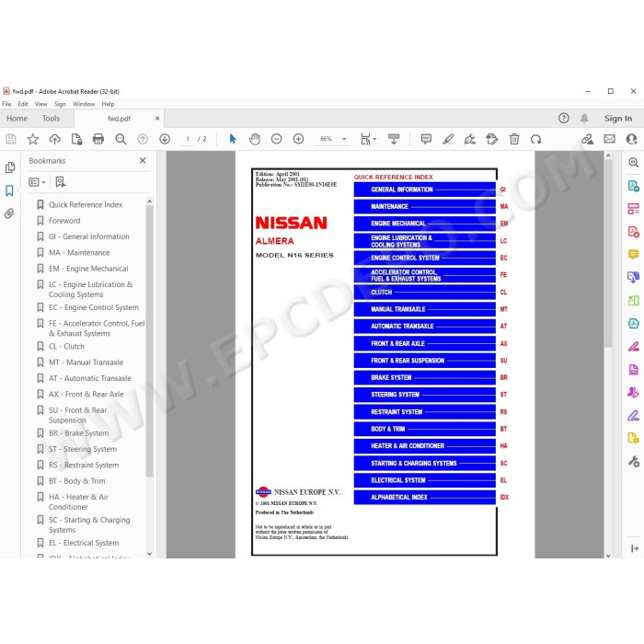The width and height of the screenshot is (644, 644).
Task: Click the STEERING SYSTEM index link
Action: [425, 395]
